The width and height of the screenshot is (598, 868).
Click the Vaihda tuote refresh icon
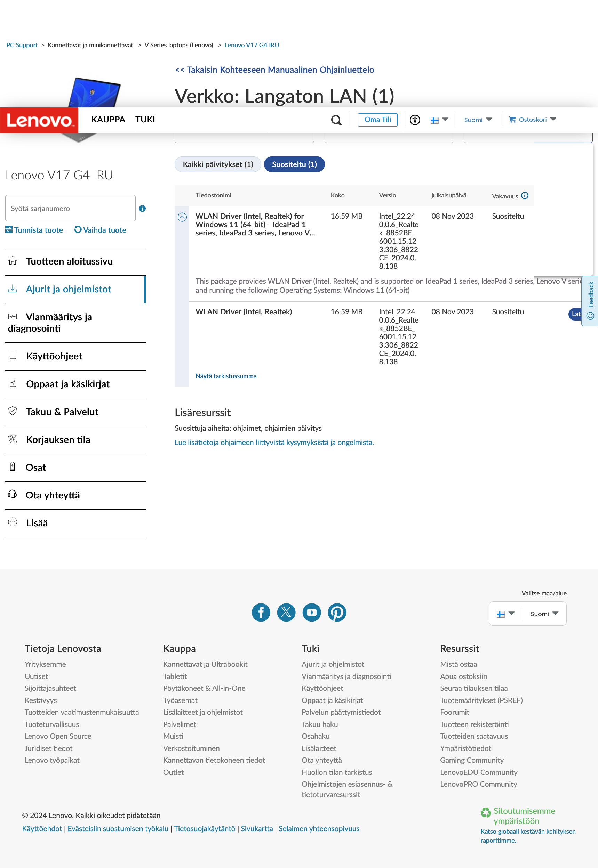pos(78,229)
